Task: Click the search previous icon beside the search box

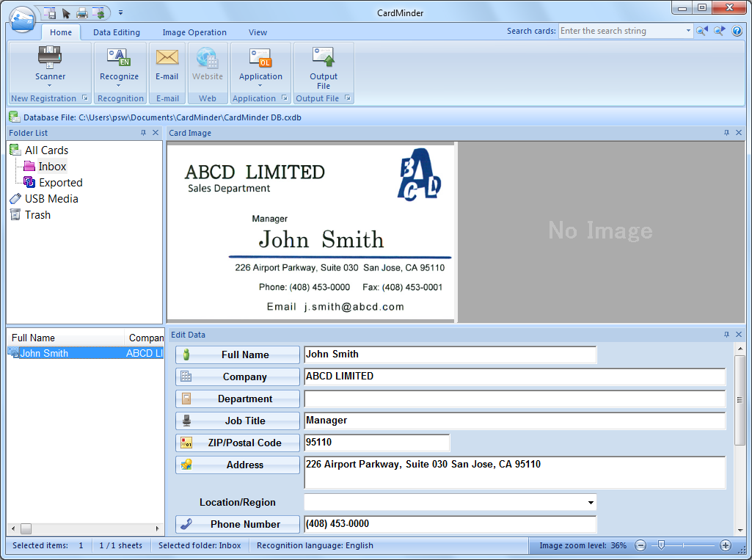Action: 702,31
